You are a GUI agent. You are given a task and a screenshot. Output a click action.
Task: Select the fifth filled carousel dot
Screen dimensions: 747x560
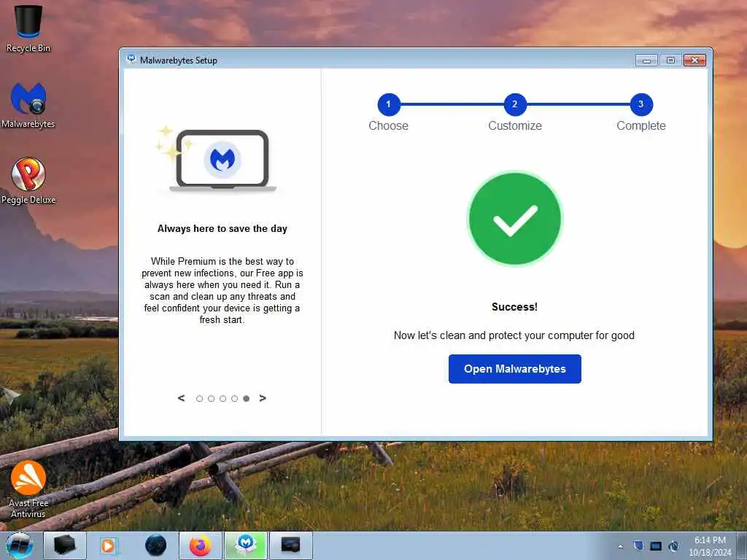pyautogui.click(x=247, y=399)
